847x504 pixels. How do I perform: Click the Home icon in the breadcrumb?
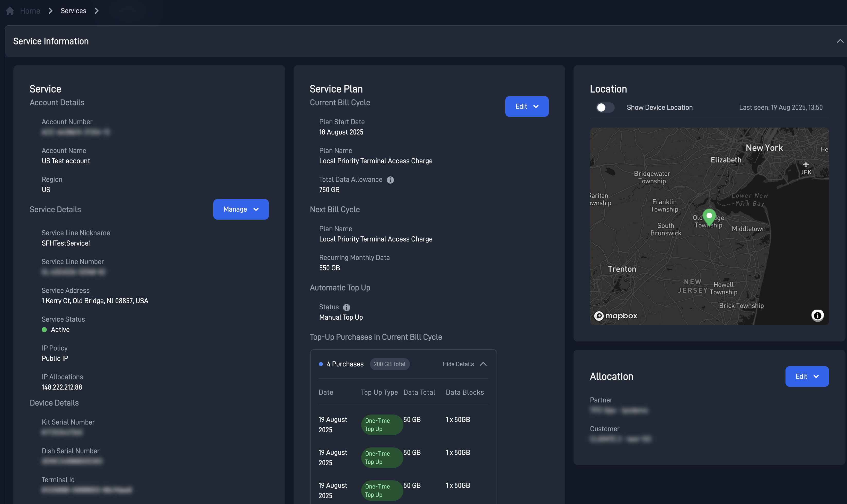tap(10, 11)
